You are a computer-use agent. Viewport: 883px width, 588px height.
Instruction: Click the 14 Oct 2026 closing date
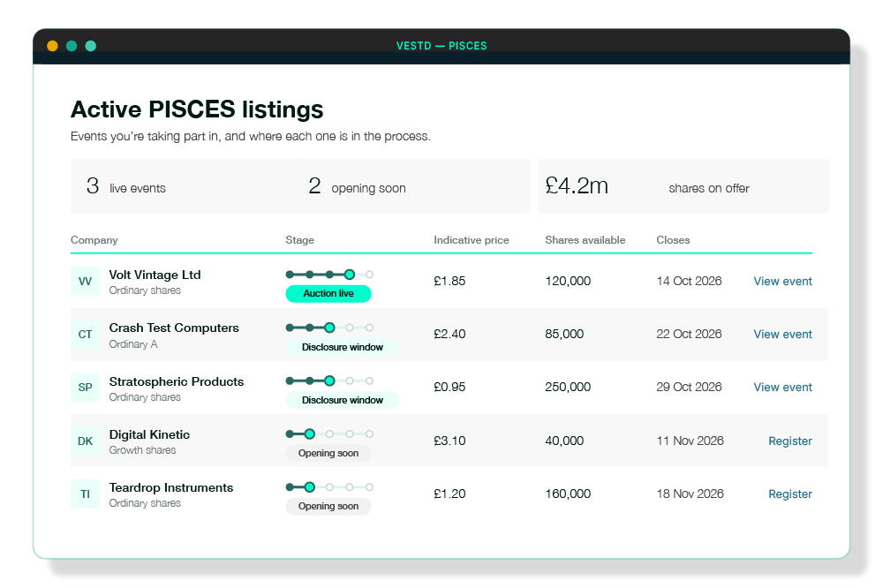pos(689,281)
